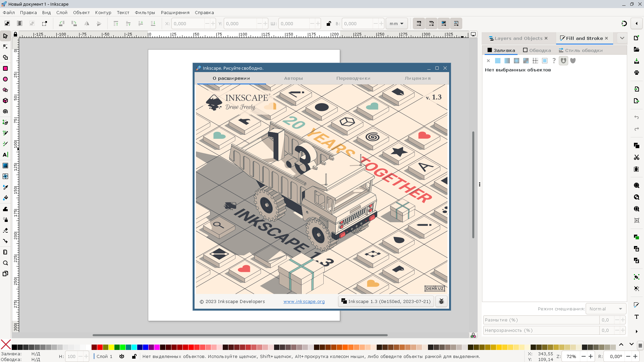The image size is (644, 362).
Task: Select the Spray tool
Action: pyautogui.click(x=5, y=220)
